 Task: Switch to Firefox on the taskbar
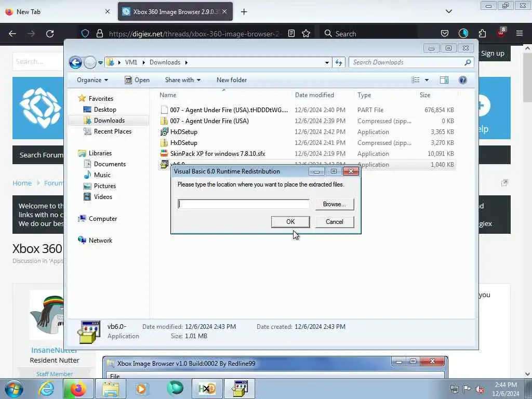click(x=78, y=389)
